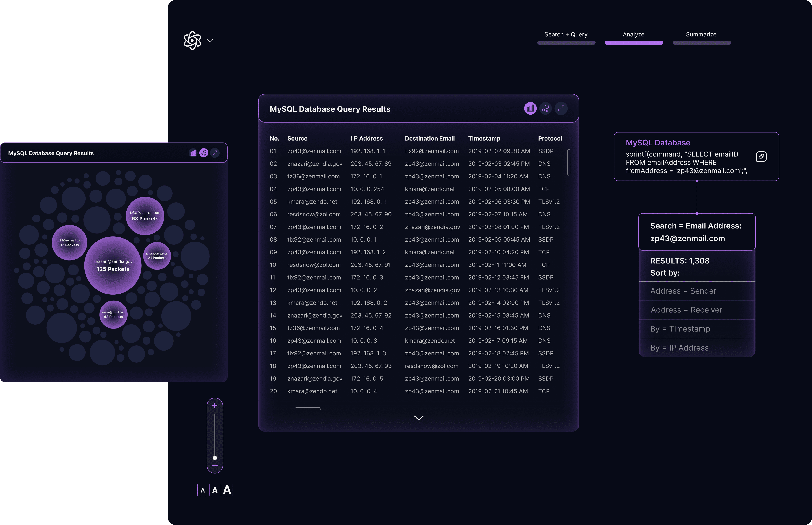812x525 pixels.
Task: Select bubble view in main results panel
Action: (545, 108)
